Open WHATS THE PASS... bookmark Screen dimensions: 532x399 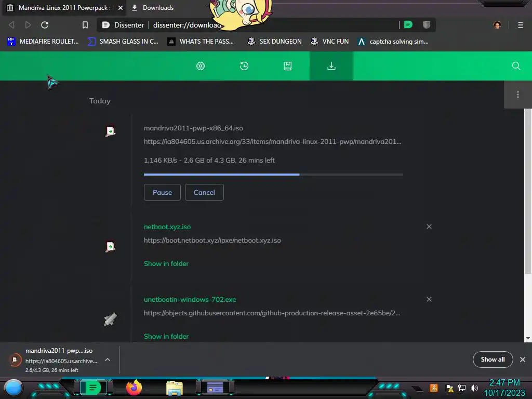point(201,42)
